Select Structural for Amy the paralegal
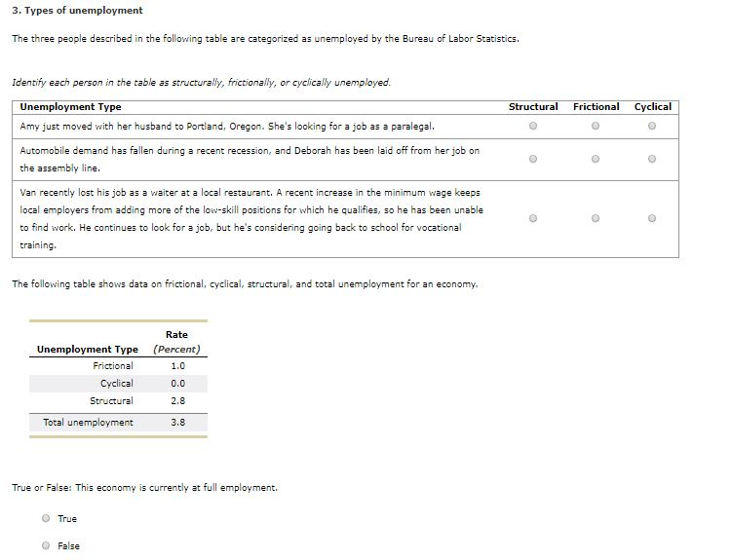 point(532,126)
